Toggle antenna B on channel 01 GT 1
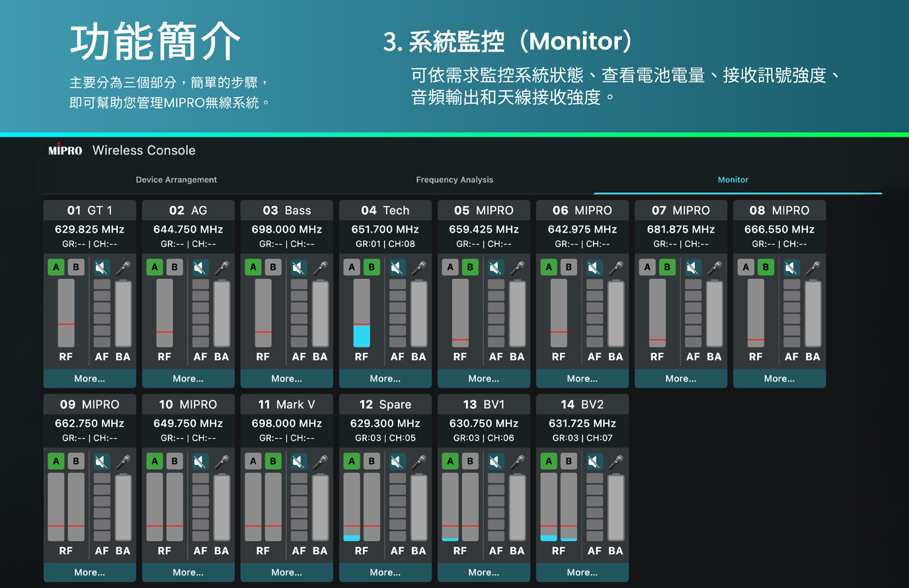Screen dimensions: 909x588 pos(76,268)
